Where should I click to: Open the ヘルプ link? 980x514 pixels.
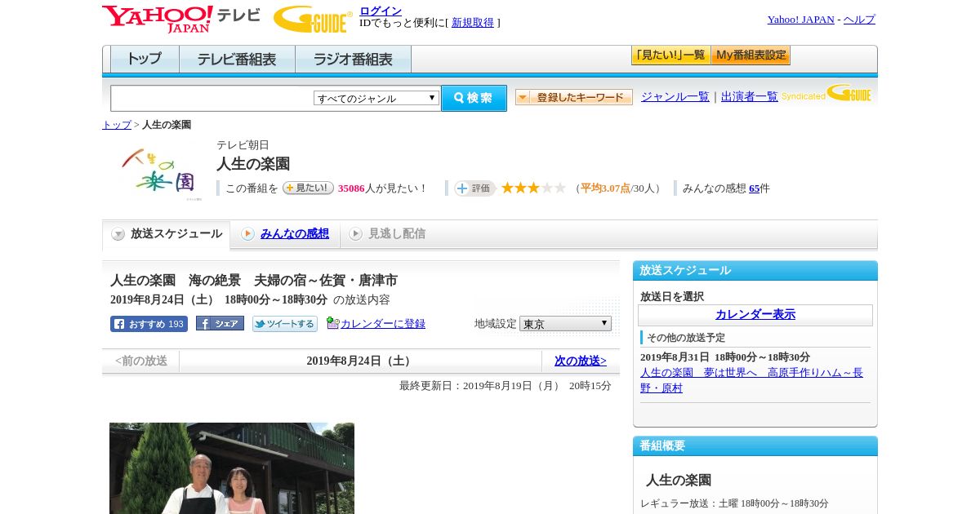[x=859, y=20]
